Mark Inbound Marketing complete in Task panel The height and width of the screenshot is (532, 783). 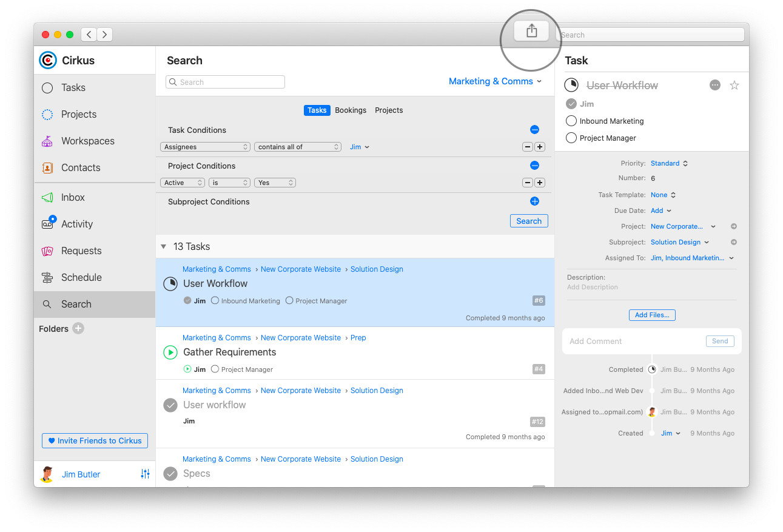click(571, 121)
